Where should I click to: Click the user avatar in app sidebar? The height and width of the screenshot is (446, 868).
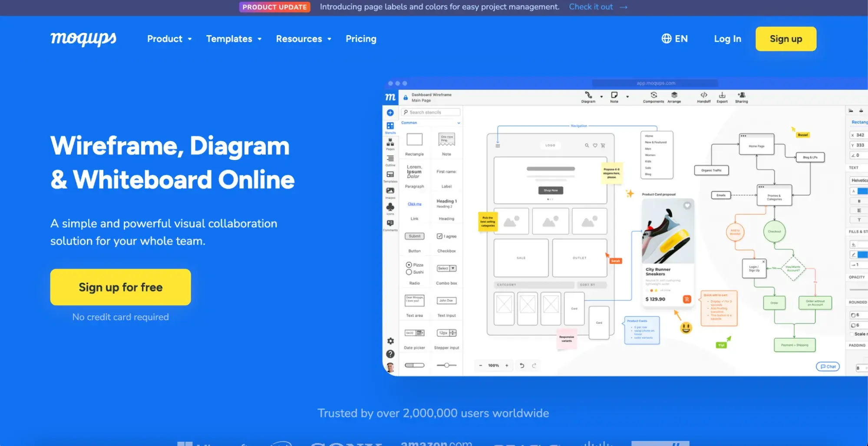pyautogui.click(x=390, y=367)
